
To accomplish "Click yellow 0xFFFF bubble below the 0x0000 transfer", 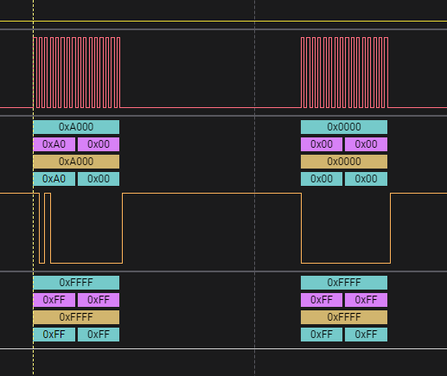I will 344,317.
